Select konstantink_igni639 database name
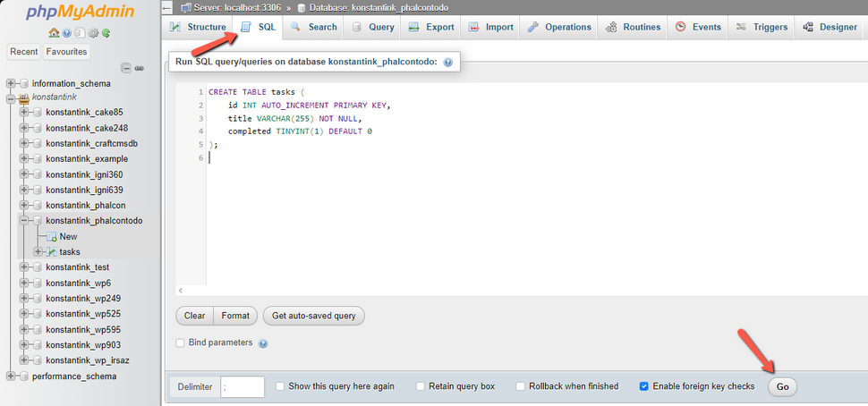Image resolution: width=868 pixels, height=406 pixels. click(x=84, y=190)
